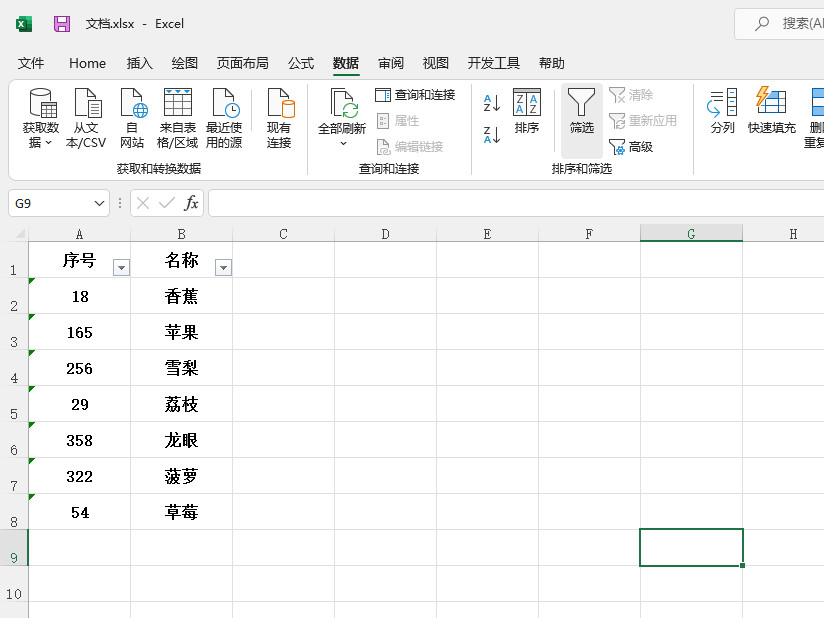This screenshot has width=824, height=618.
Task: Save the workbook with the floppy icon
Action: tap(62, 24)
